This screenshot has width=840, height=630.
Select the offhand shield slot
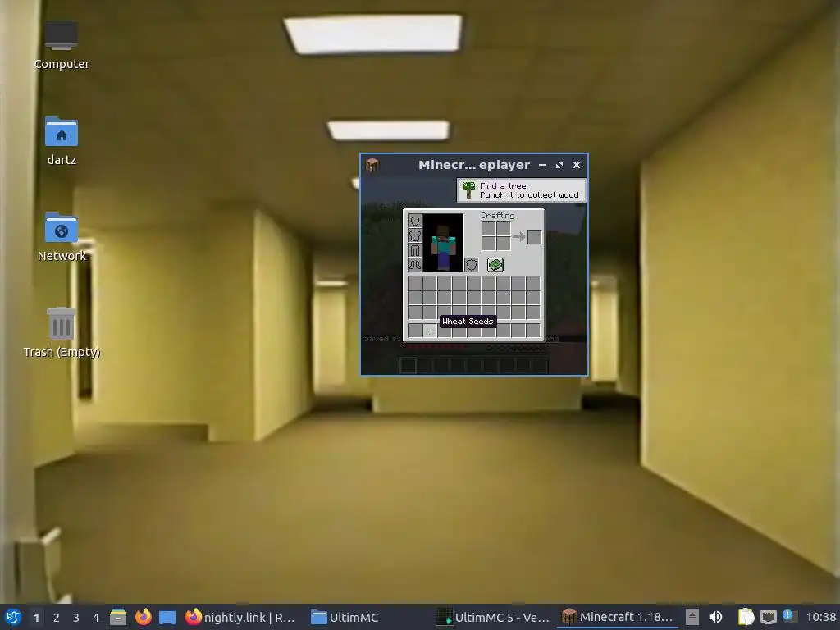point(472,264)
